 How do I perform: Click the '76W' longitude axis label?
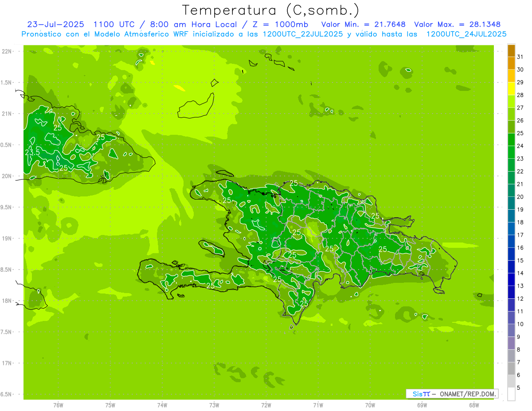point(58,405)
